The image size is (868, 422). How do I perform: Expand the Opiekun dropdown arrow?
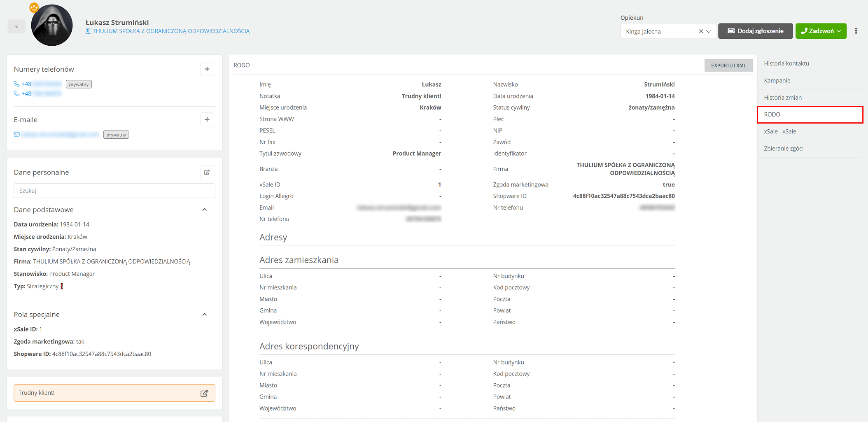pos(709,31)
